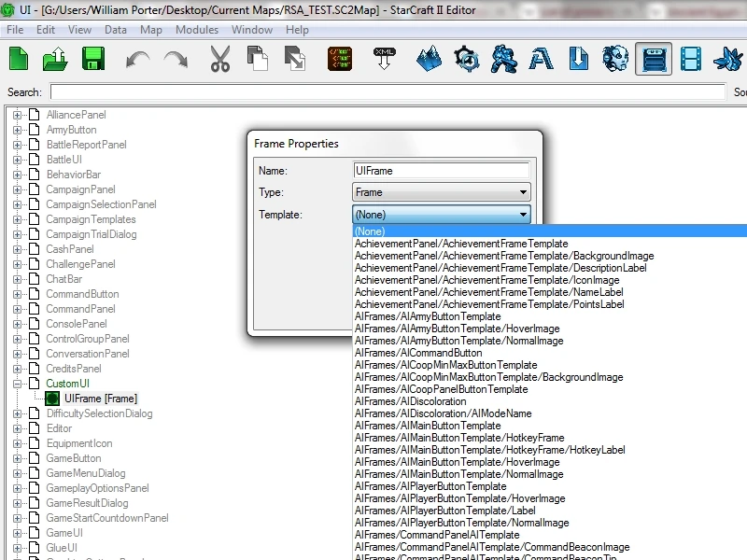Select the CommandPanel tree item
This screenshot has height=560, width=747.
80,309
